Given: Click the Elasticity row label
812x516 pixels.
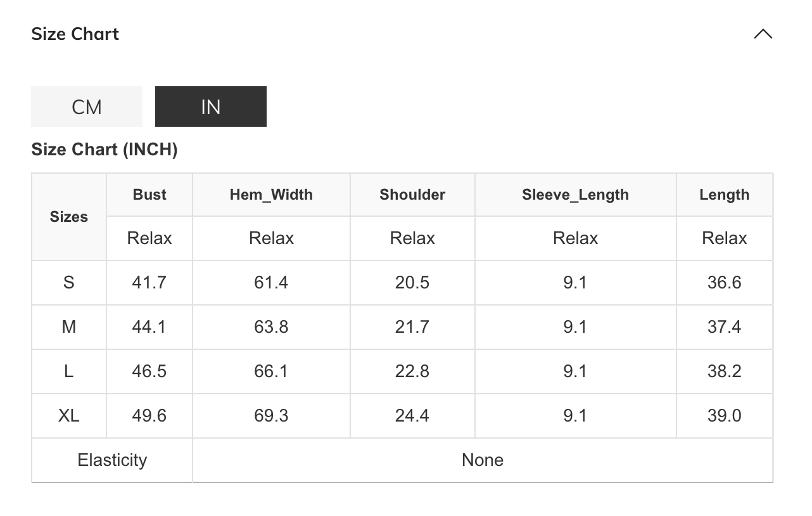Looking at the screenshot, I should 112,460.
